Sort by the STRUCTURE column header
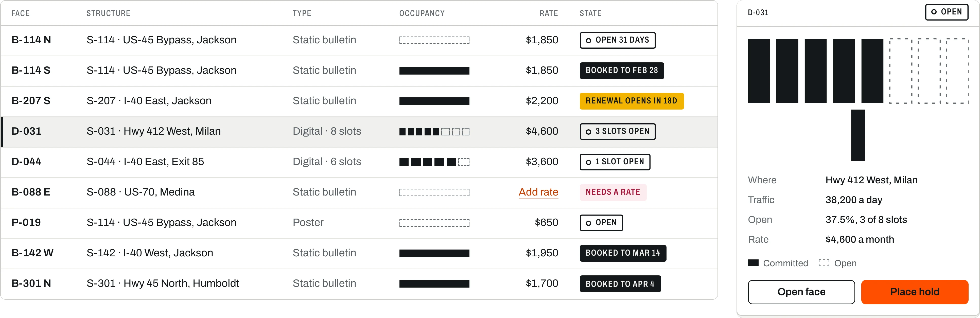 pos(109,13)
